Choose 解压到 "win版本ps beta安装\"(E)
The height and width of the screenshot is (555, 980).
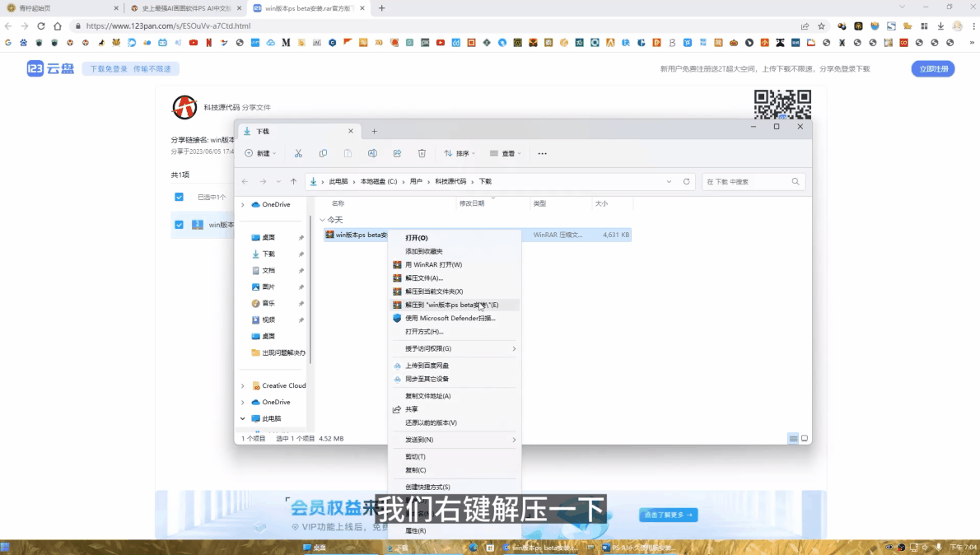coord(455,305)
